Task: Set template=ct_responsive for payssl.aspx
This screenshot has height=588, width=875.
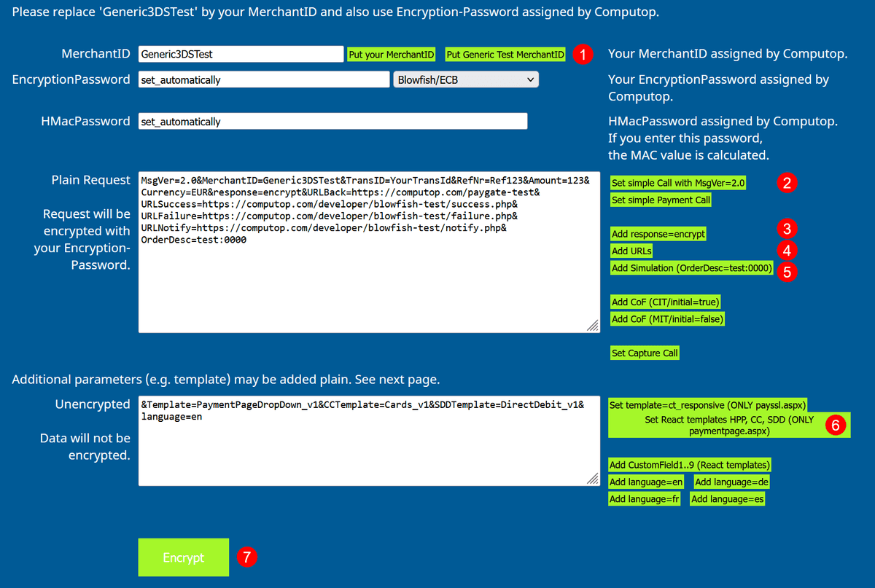Action: [x=707, y=405]
